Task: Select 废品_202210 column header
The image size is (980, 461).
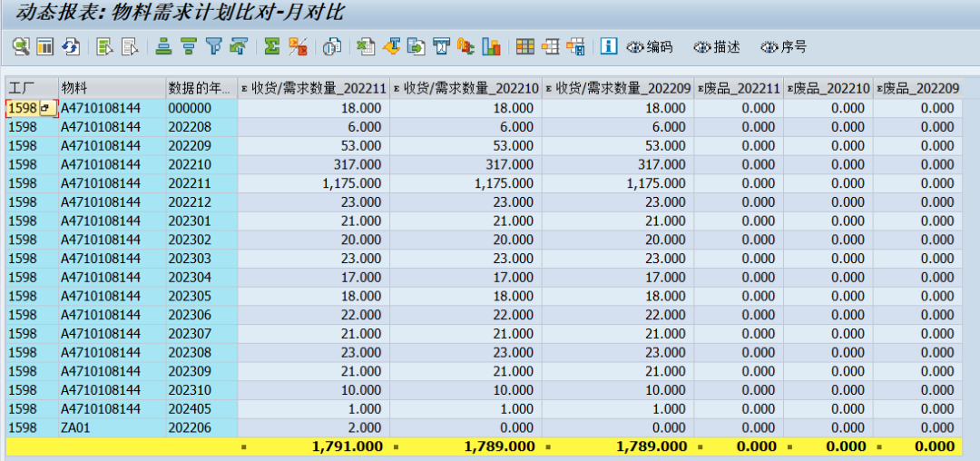Action: pos(828,89)
